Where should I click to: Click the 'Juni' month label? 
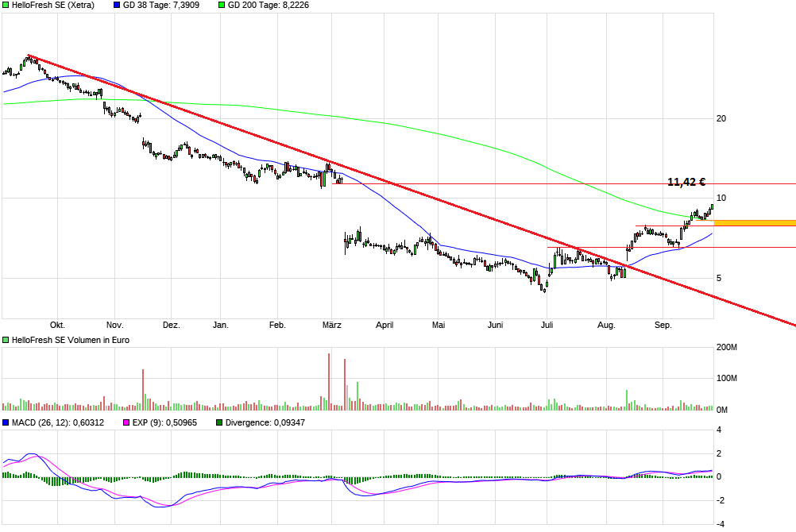point(495,325)
